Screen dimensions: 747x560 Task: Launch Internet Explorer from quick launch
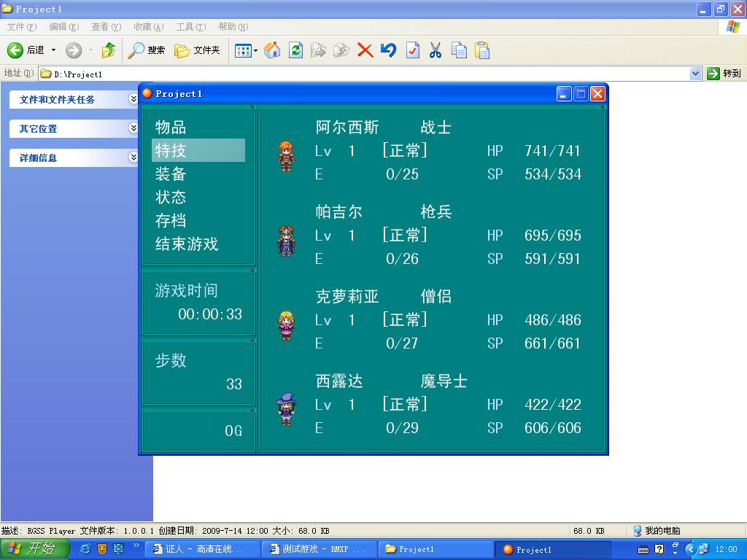[x=85, y=549]
